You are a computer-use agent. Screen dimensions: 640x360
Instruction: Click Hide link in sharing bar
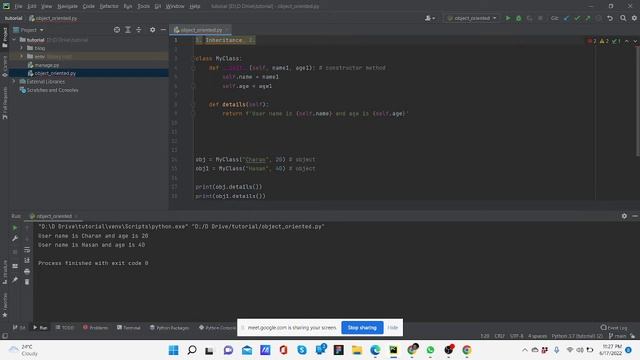coord(393,327)
